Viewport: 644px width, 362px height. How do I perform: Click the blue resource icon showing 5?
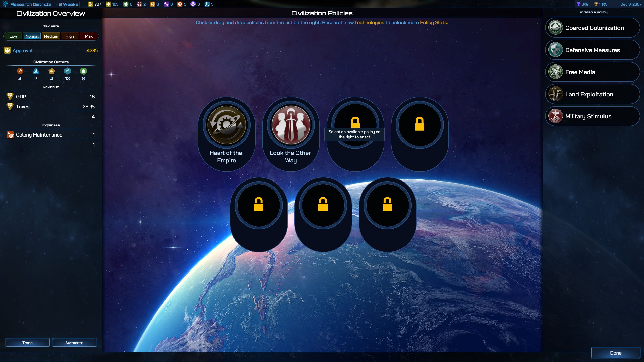[x=207, y=4]
